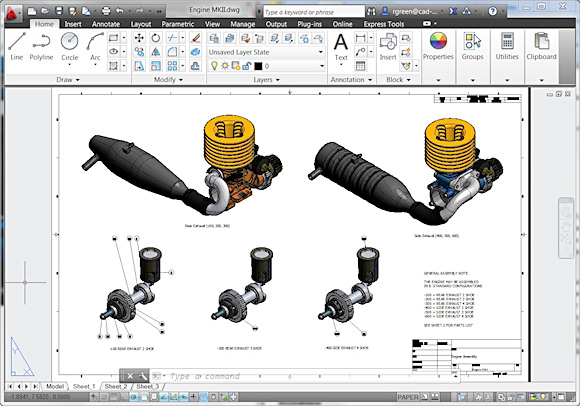Expand the Draw panel
580x406 pixels.
(x=68, y=79)
